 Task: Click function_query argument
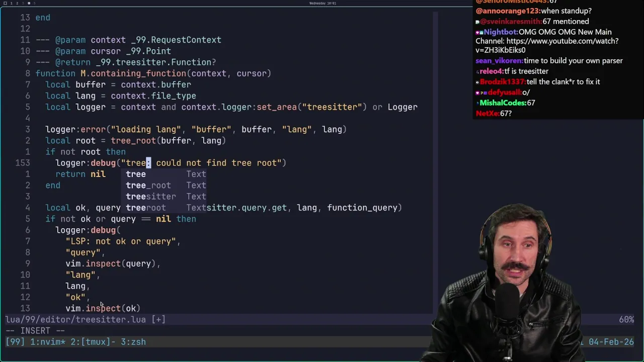click(x=362, y=208)
